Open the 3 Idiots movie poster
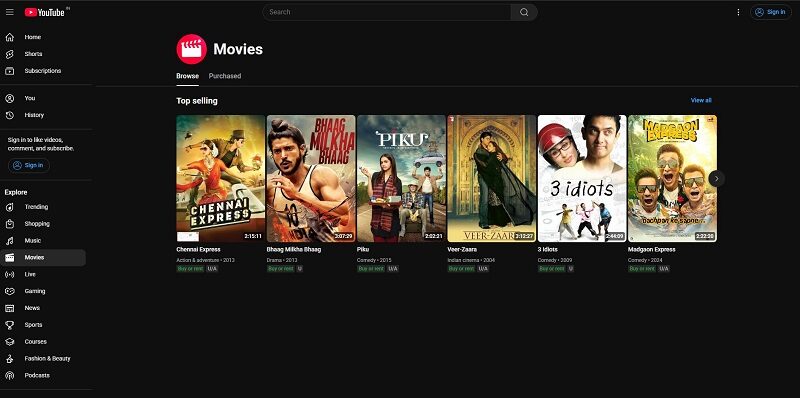This screenshot has height=398, width=800. [582, 178]
